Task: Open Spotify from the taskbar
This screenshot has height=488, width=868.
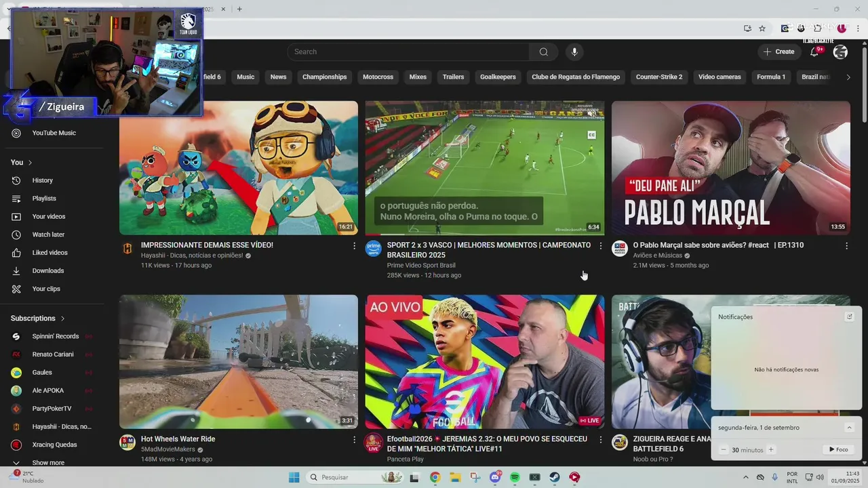Action: (x=515, y=477)
